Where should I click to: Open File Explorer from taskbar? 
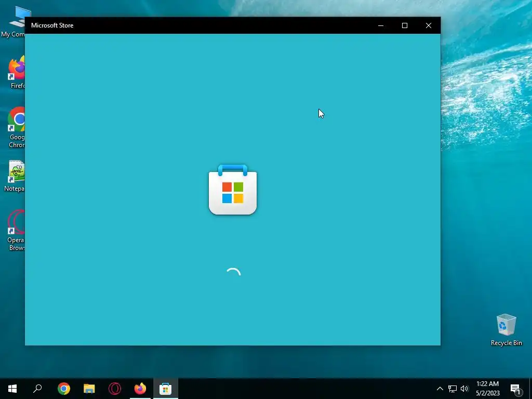click(x=89, y=389)
